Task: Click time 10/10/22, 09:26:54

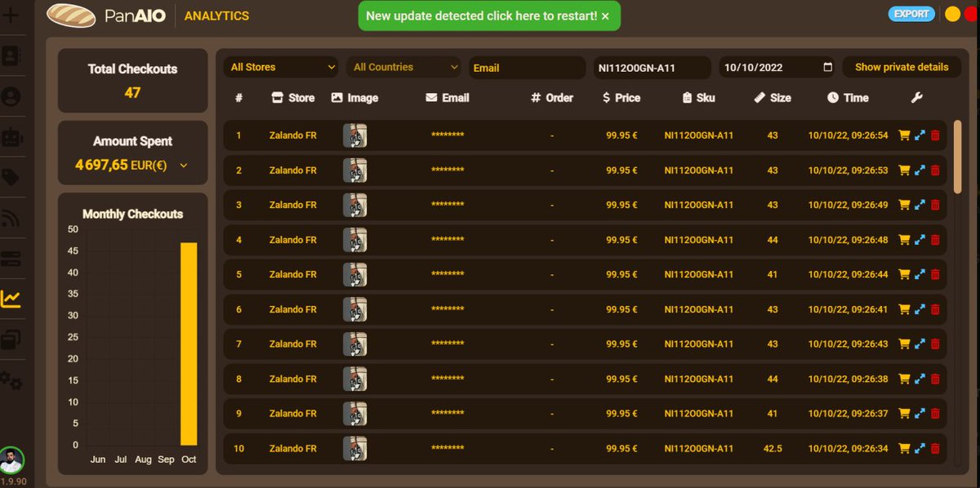Action: coord(848,135)
